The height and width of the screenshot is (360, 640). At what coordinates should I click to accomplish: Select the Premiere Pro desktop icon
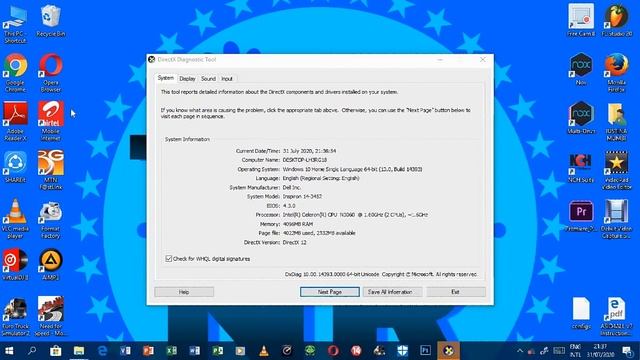pos(581,216)
